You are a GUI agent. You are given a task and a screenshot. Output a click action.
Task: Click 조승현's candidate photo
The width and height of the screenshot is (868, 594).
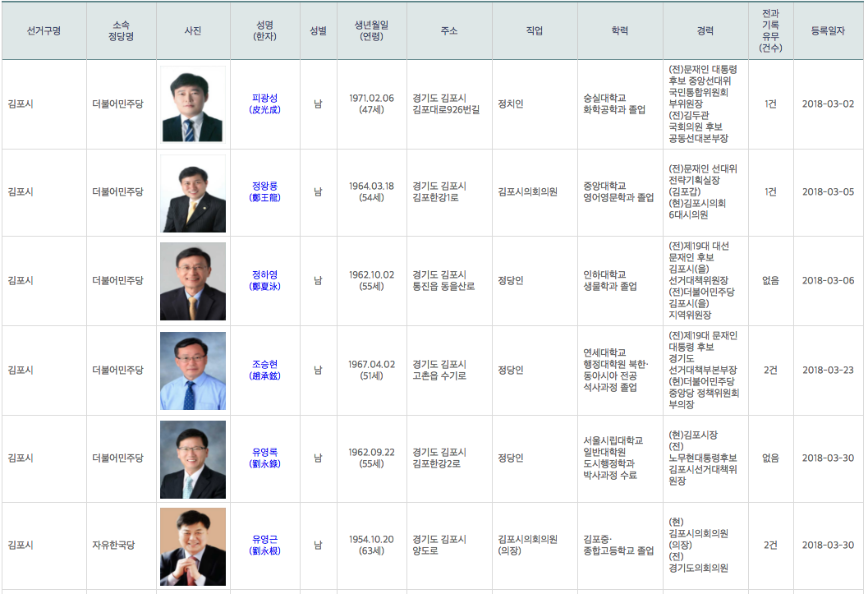coord(193,371)
